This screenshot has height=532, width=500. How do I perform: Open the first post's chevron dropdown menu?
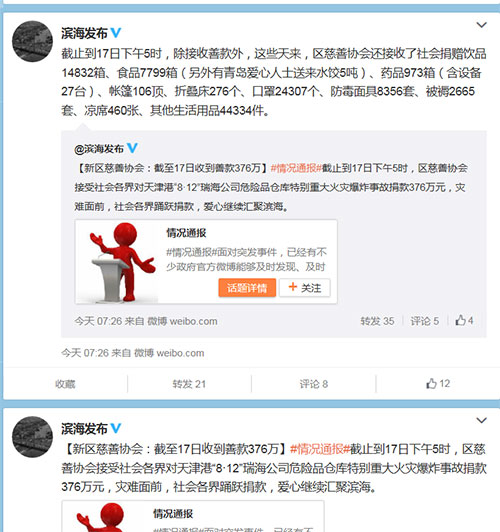point(482,25)
